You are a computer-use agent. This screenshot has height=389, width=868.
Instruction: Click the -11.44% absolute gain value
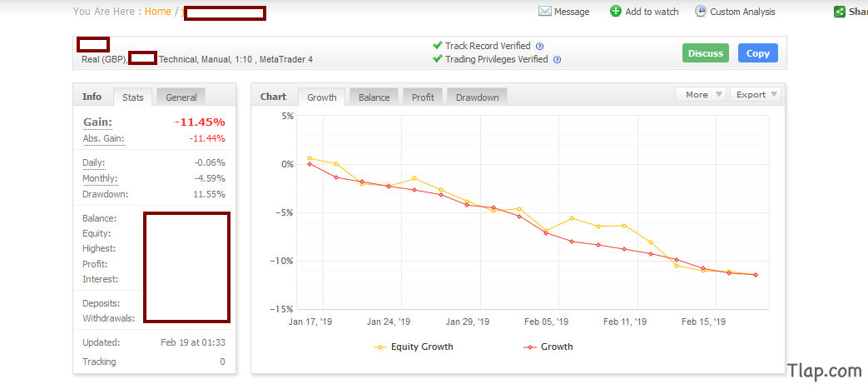pos(207,138)
